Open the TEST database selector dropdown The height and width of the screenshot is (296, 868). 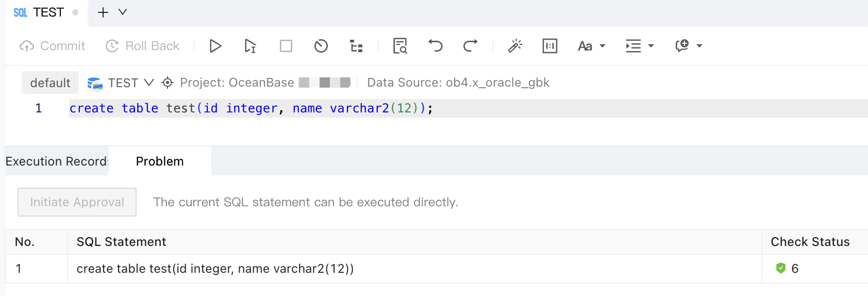[x=131, y=83]
